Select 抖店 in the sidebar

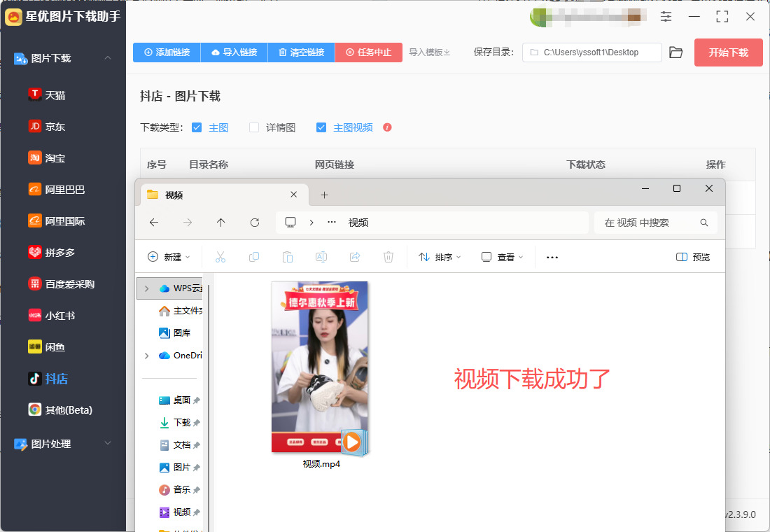pyautogui.click(x=48, y=378)
